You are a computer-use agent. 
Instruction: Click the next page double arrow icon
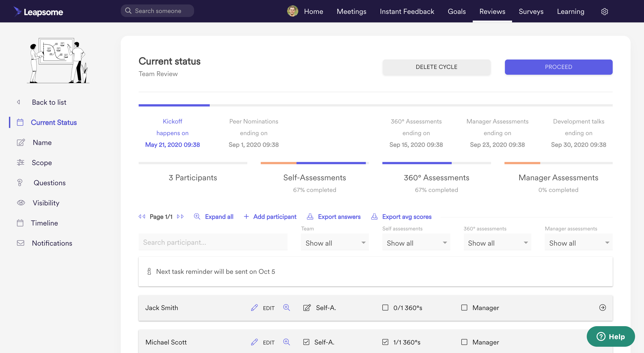tap(180, 217)
